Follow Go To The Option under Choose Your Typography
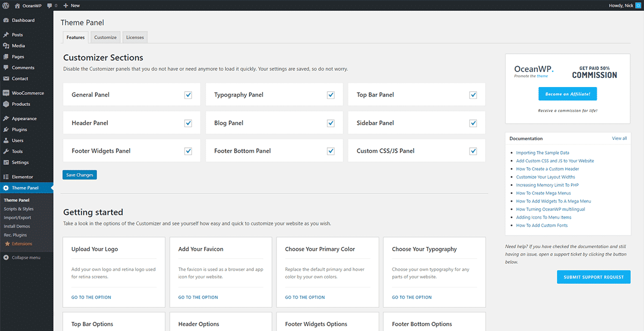The height and width of the screenshot is (331, 644). 412,297
